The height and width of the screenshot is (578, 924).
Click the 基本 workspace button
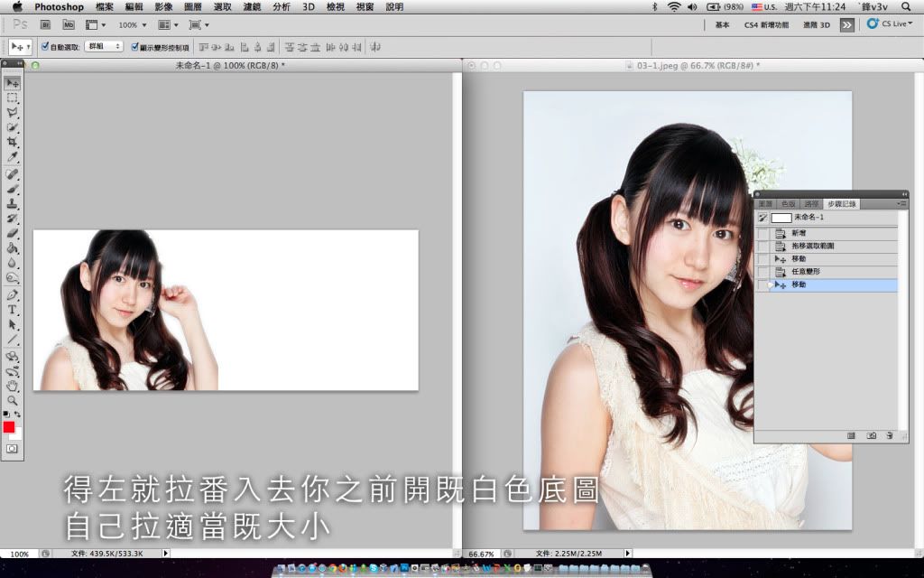[x=722, y=25]
